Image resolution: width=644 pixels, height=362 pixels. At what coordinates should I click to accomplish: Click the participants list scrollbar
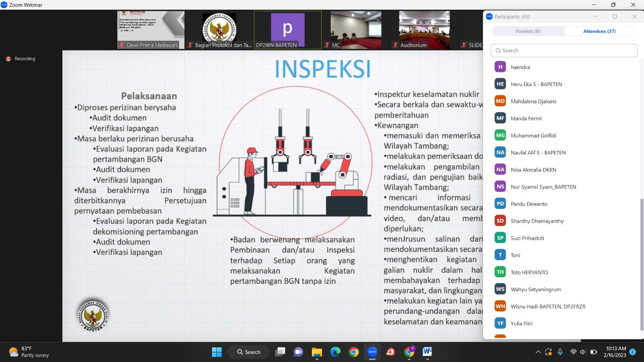(642, 265)
